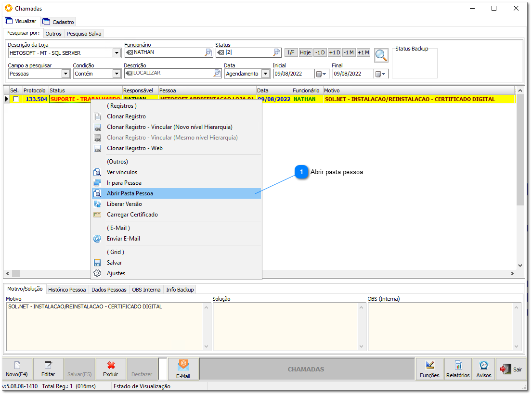Click the magnifying glass search button
This screenshot has height=395, width=532.
tap(381, 55)
